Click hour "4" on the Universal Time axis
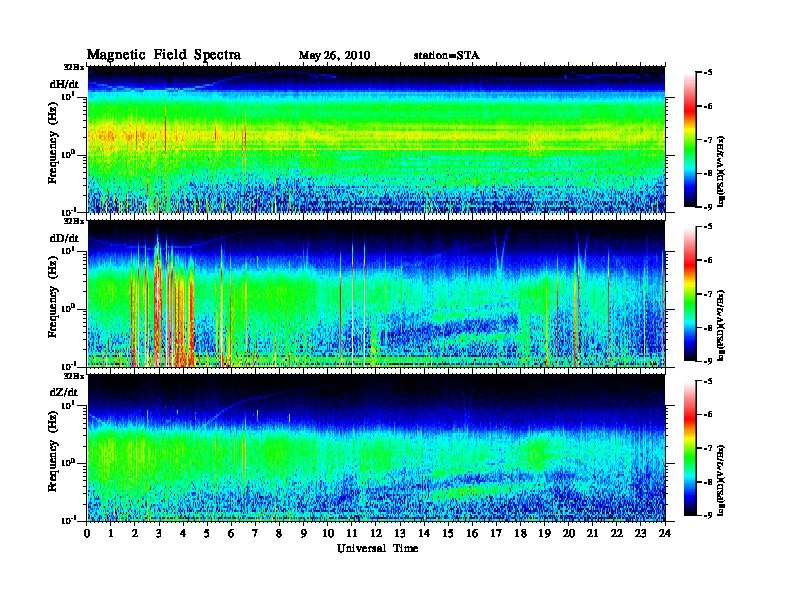This screenshot has height=612, width=792. (x=183, y=533)
